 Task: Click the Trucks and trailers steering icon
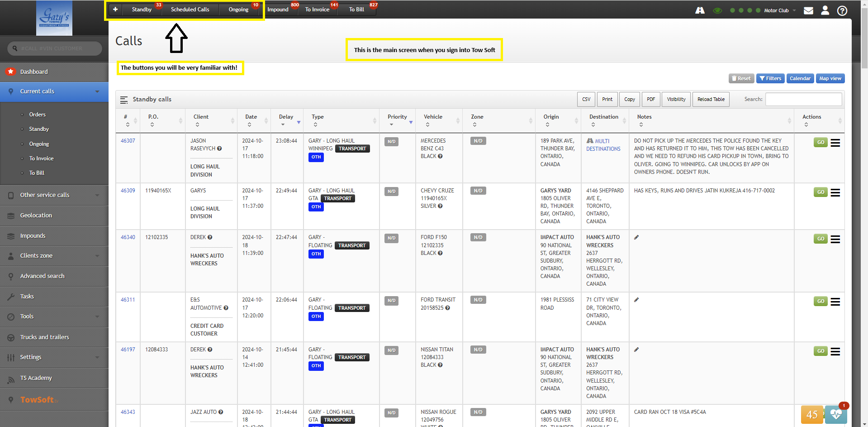coord(11,337)
